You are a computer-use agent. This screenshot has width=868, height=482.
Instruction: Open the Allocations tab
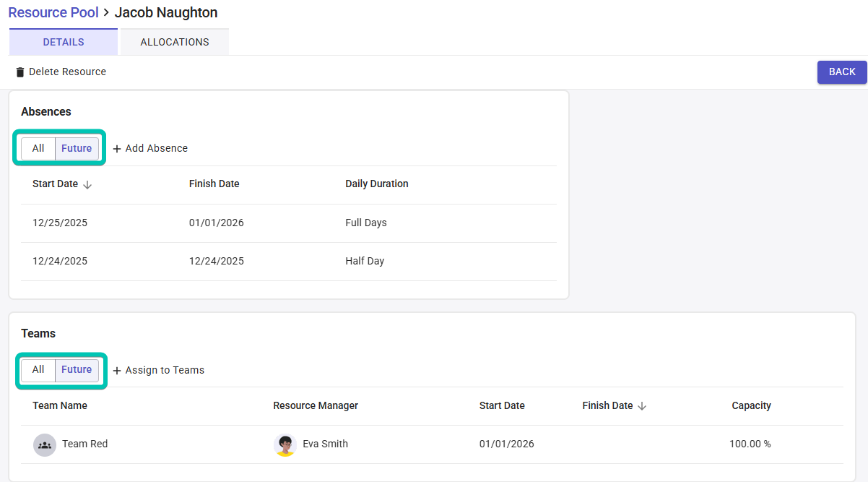point(175,42)
